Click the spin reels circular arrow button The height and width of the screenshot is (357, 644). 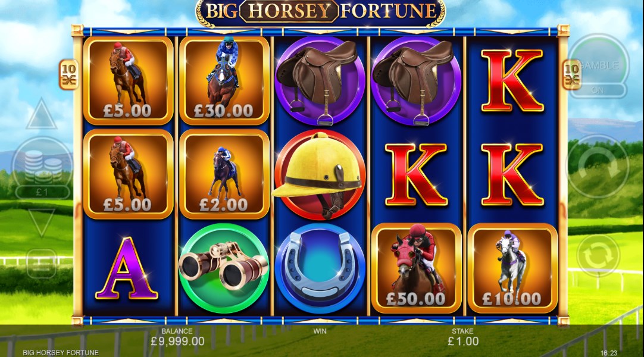coord(598,166)
